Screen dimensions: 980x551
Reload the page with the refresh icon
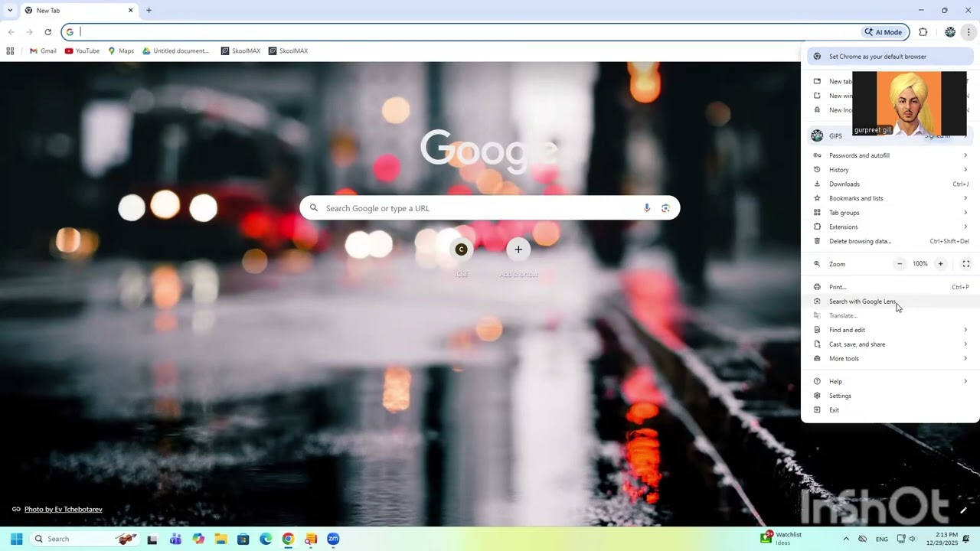pyautogui.click(x=47, y=32)
